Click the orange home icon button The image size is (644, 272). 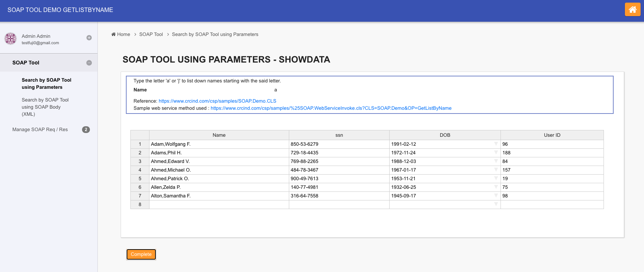[632, 9]
